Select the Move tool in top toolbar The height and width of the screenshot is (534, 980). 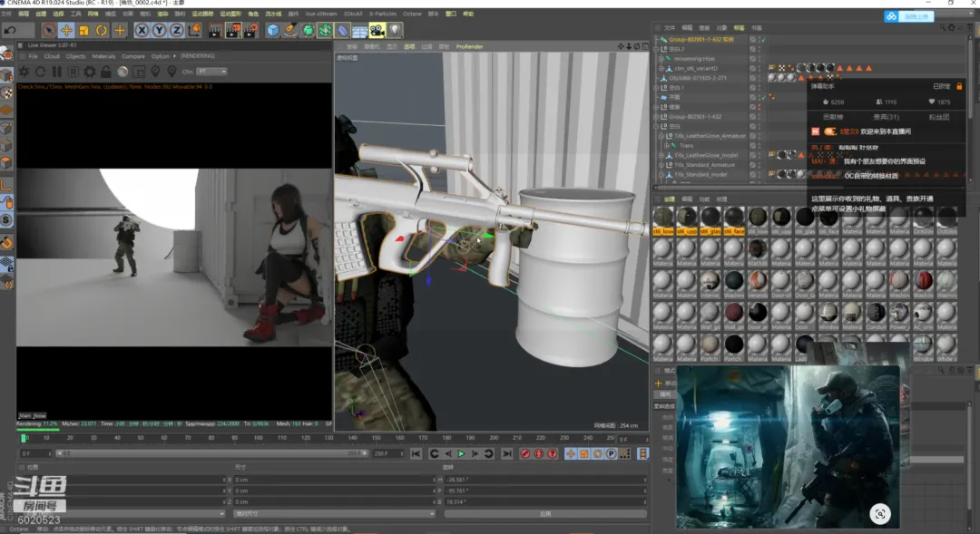pyautogui.click(x=66, y=31)
